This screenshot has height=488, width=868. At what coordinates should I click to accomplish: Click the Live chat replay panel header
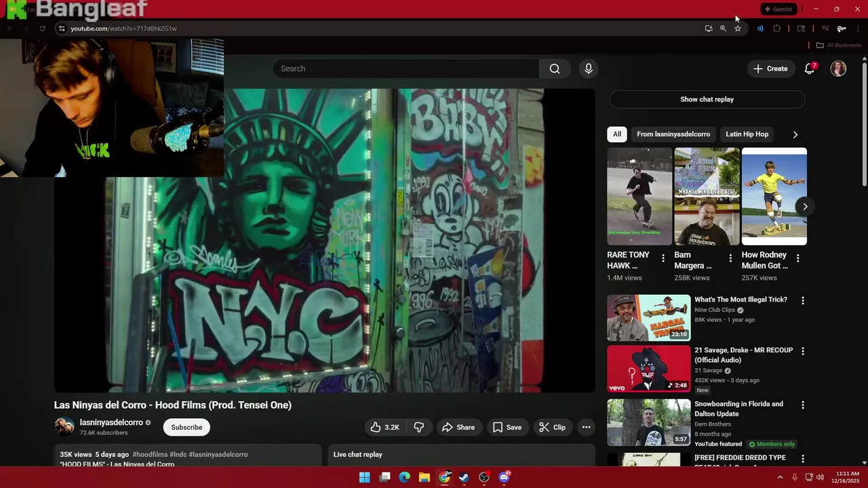tap(462, 455)
